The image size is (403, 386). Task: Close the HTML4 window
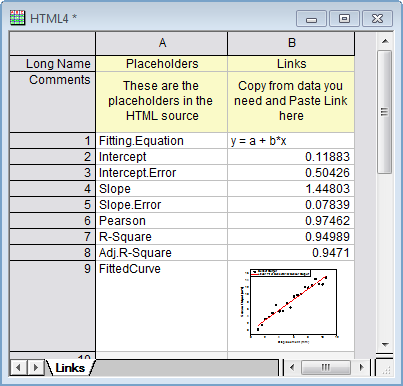pyautogui.click(x=377, y=18)
